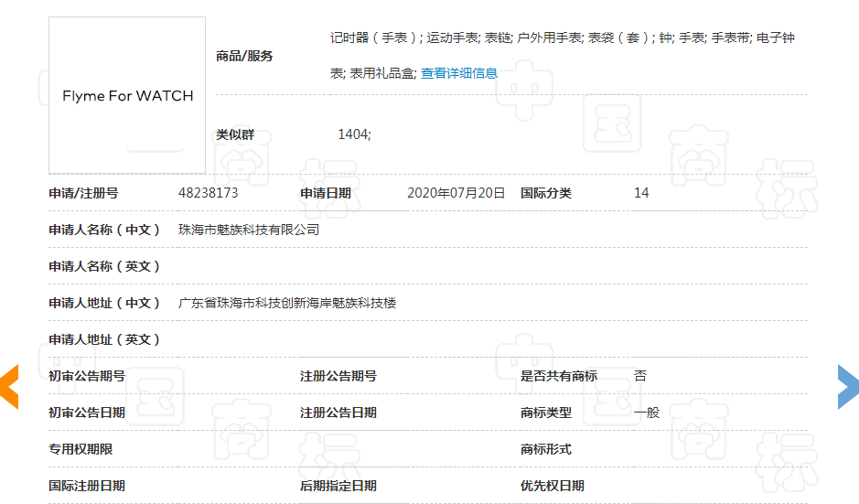Select the shared trademark value 否
The width and height of the screenshot is (859, 504).
640,376
